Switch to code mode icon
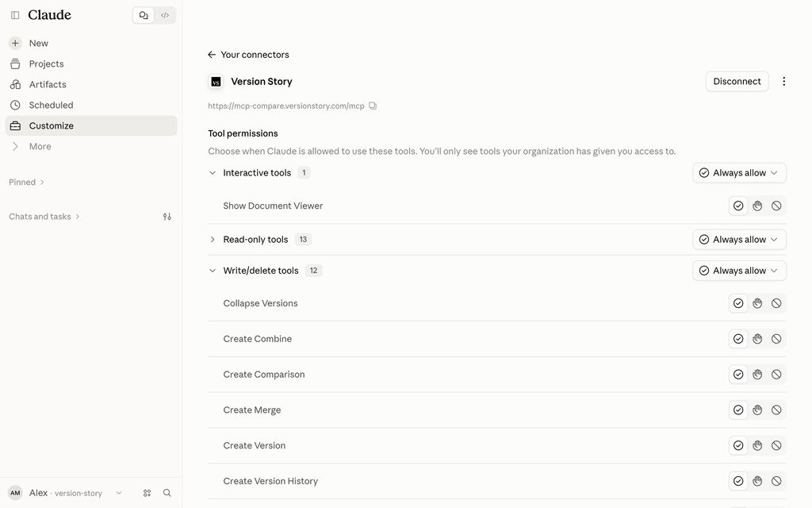Image resolution: width=812 pixels, height=508 pixels. click(x=165, y=15)
